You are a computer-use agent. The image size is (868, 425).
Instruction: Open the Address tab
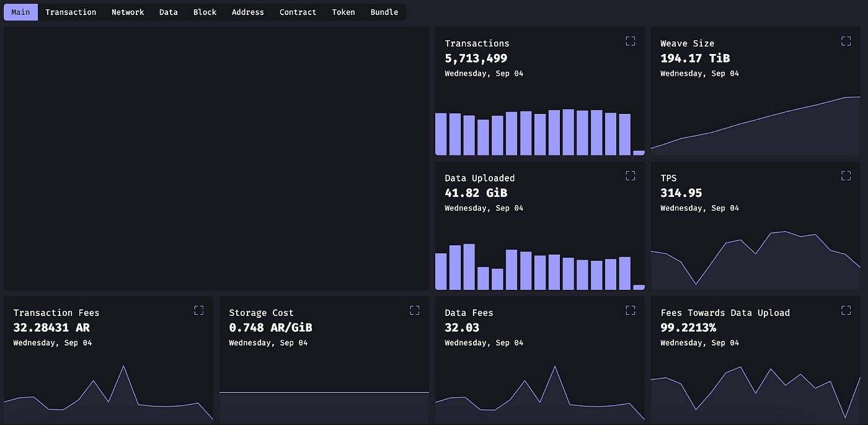(247, 12)
